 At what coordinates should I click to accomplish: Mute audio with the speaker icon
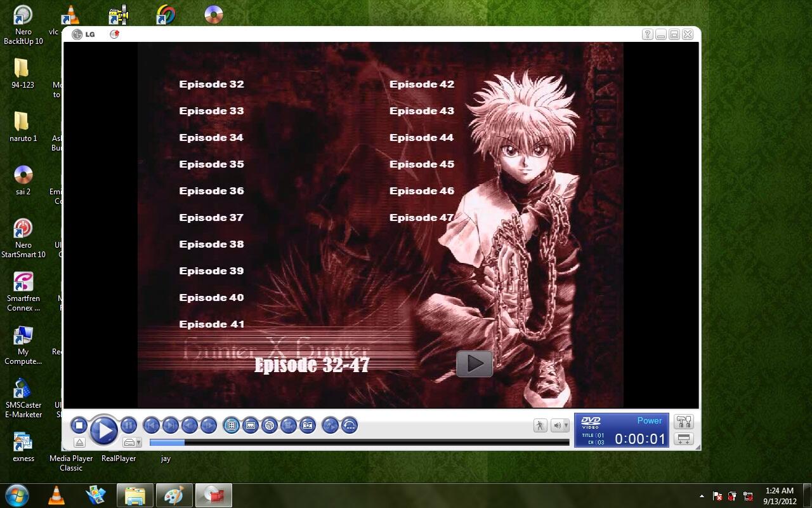(x=556, y=425)
